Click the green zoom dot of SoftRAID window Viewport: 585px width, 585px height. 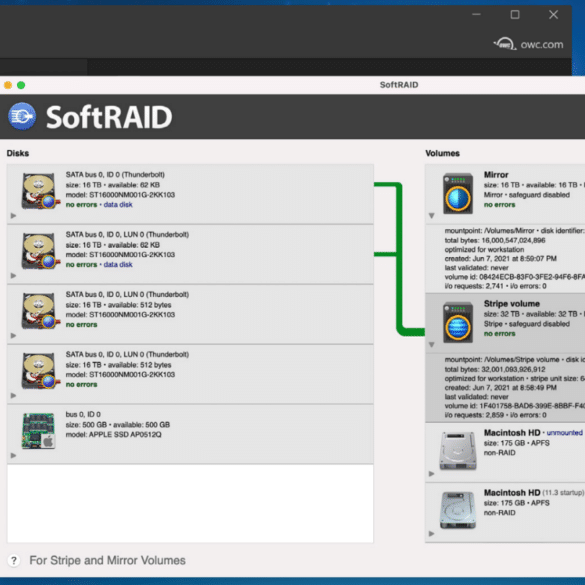point(21,85)
